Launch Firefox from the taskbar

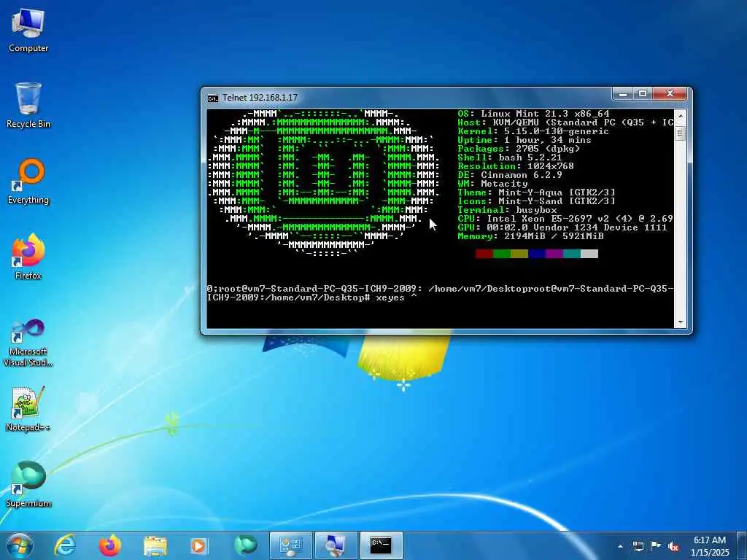[109, 545]
